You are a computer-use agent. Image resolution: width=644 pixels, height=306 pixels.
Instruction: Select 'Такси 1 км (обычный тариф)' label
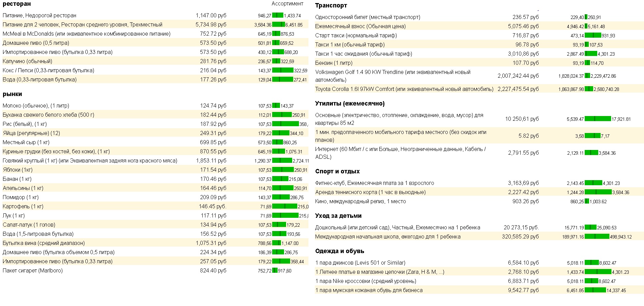click(350, 45)
